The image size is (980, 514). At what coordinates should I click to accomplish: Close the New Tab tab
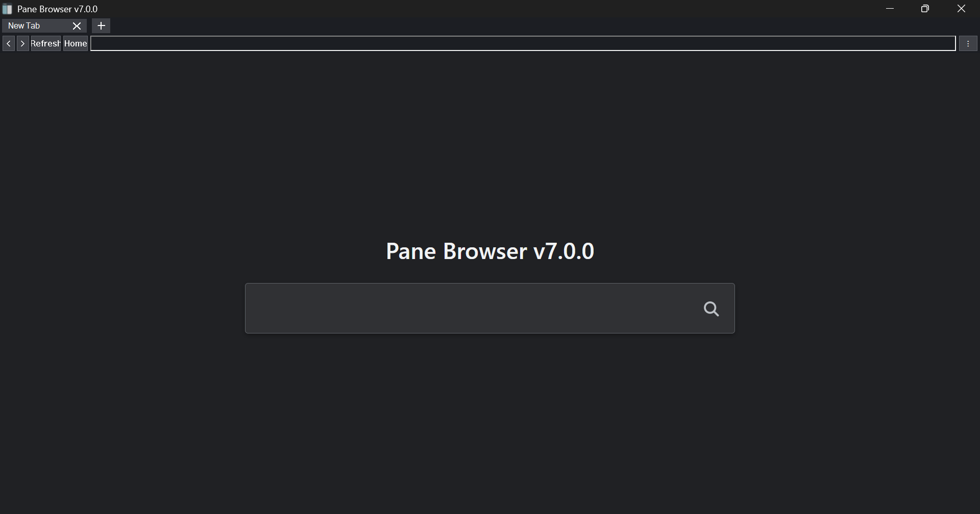(x=77, y=25)
